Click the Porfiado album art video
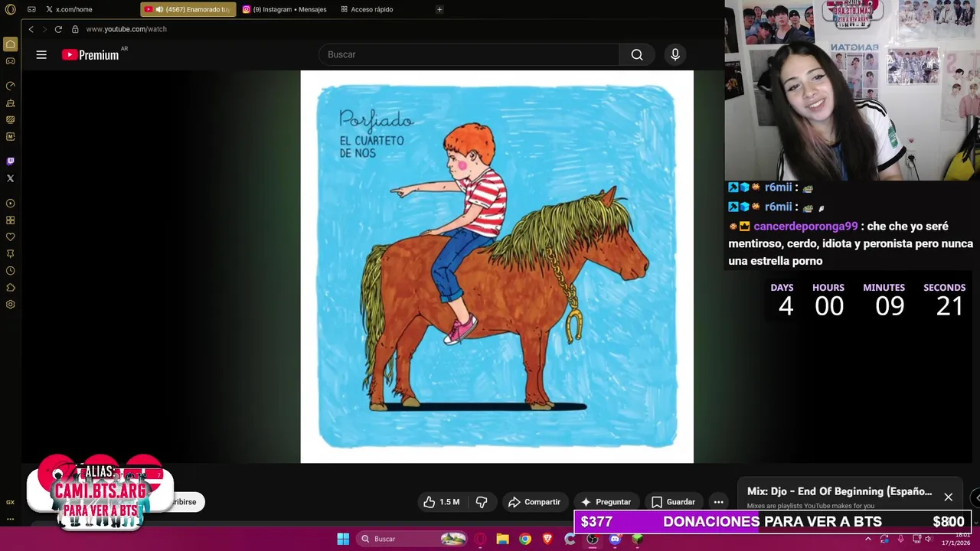 coord(497,266)
